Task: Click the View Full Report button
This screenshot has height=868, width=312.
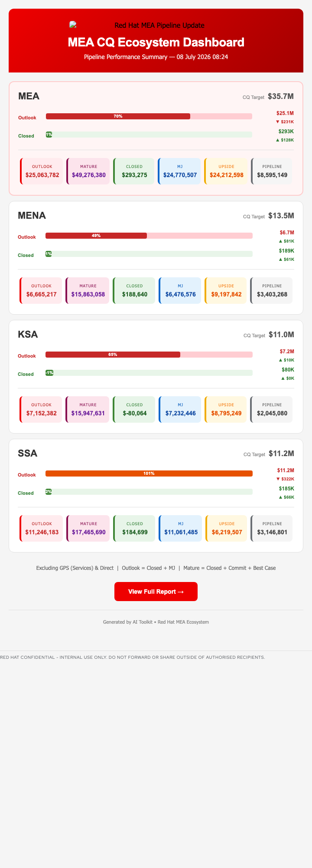Action: (x=156, y=592)
